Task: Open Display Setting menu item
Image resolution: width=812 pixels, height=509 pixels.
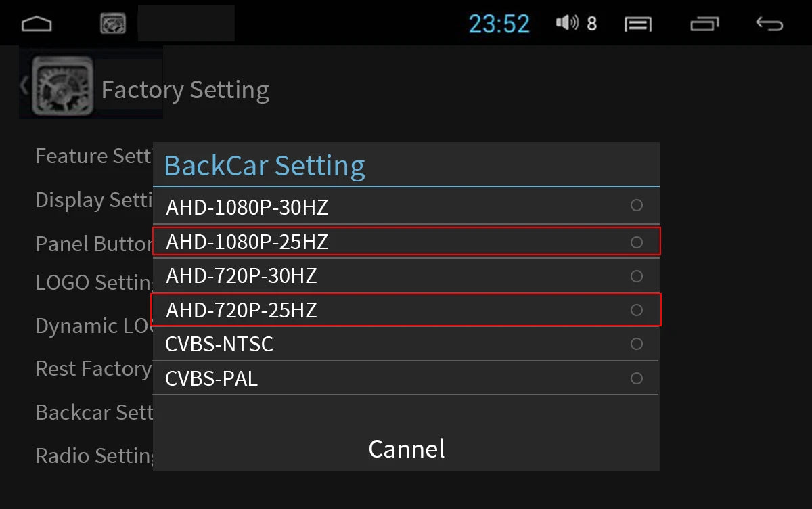Action: coord(95,200)
